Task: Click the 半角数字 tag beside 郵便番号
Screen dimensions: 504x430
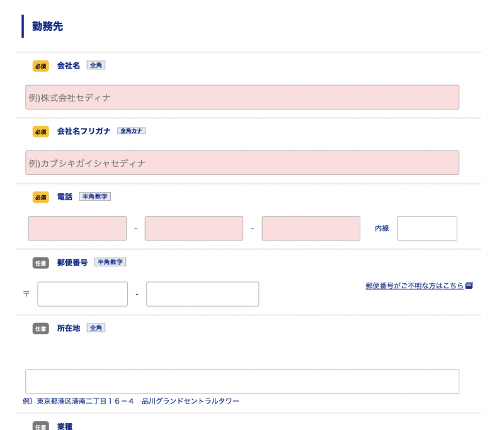Action: pyautogui.click(x=110, y=262)
